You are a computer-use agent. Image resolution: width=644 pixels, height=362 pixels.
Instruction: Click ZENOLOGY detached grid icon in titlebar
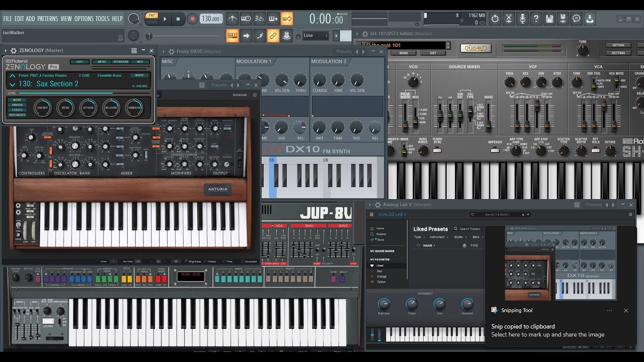click(134, 50)
